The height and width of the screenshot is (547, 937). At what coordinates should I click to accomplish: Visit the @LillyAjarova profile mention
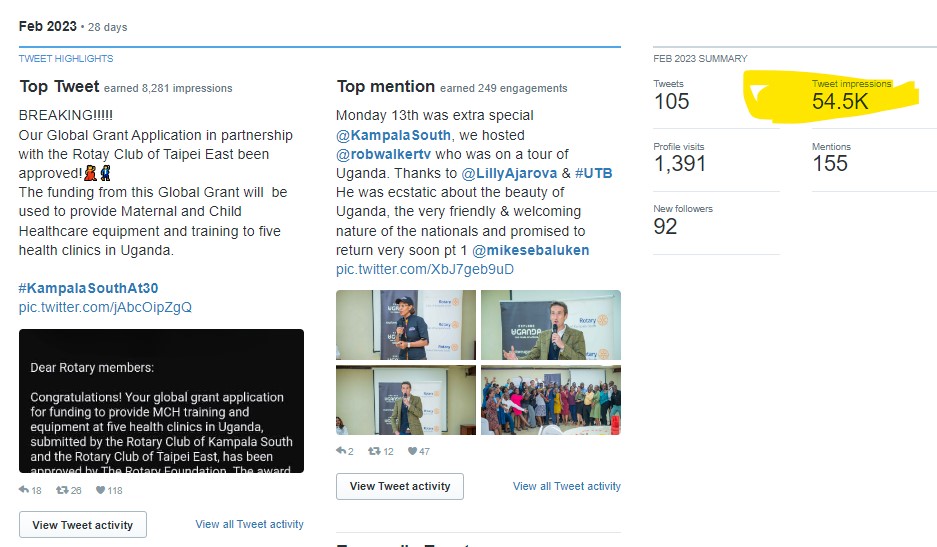coord(509,173)
